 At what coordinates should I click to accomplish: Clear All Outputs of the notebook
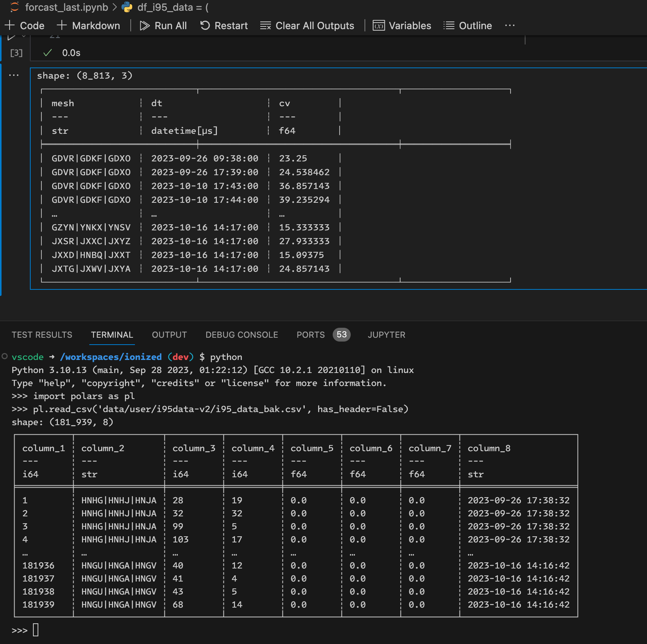point(307,25)
